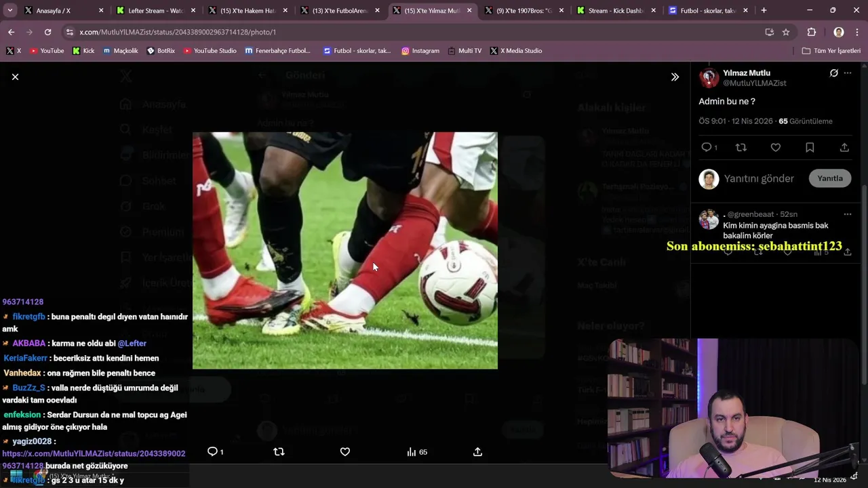The image size is (868, 488).
Task: Open X bookmark in bookmarks bar
Action: 14,51
